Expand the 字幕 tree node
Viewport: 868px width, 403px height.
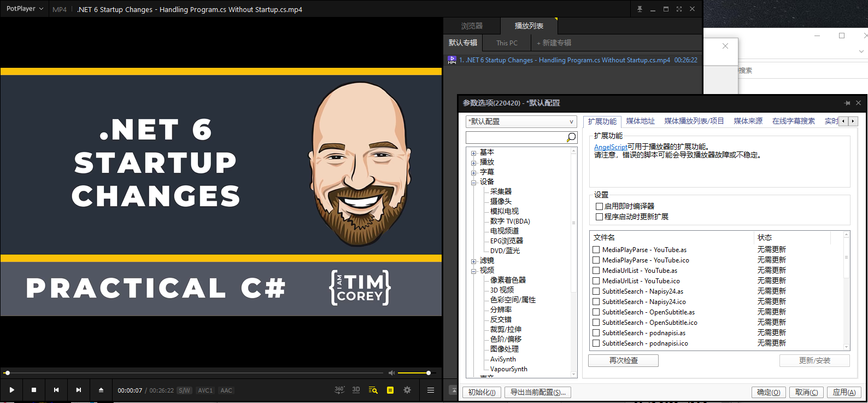[x=473, y=172]
